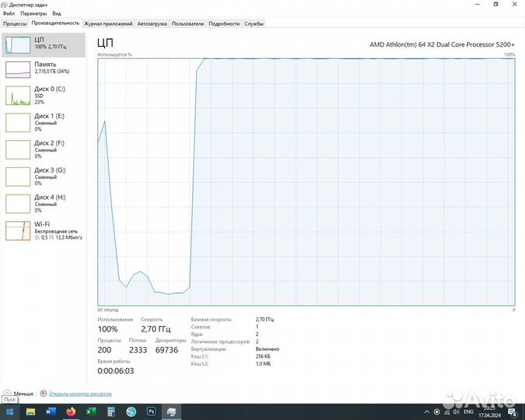
Task: Collapse details with the Меньше button
Action: [x=19, y=394]
